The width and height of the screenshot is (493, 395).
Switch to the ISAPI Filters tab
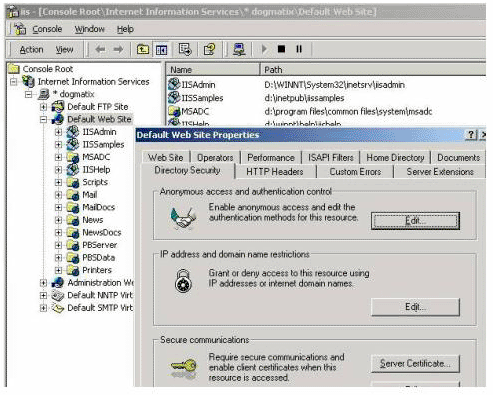[x=331, y=157]
